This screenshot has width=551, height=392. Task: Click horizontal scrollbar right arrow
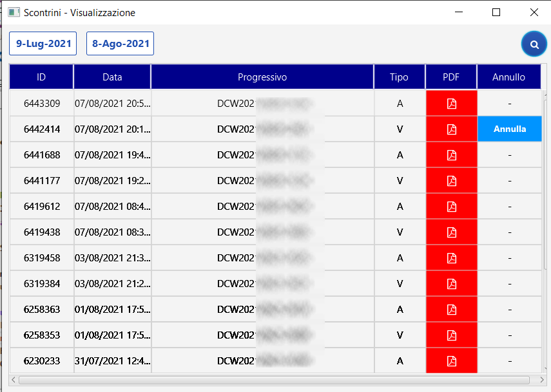click(x=541, y=380)
